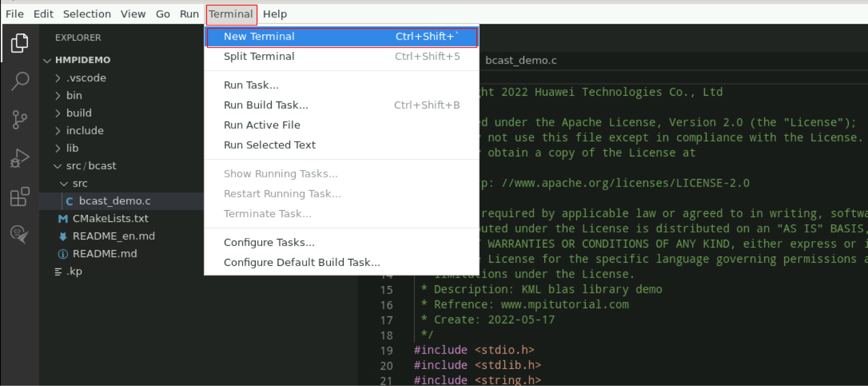This screenshot has height=386, width=868.
Task: Open the .kp file in the explorer
Action: (74, 271)
